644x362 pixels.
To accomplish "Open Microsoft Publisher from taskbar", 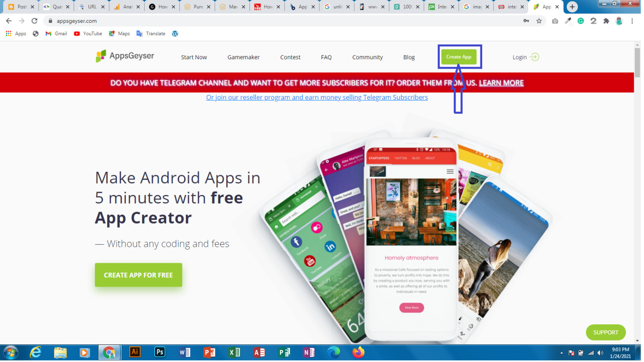I will coord(284,353).
